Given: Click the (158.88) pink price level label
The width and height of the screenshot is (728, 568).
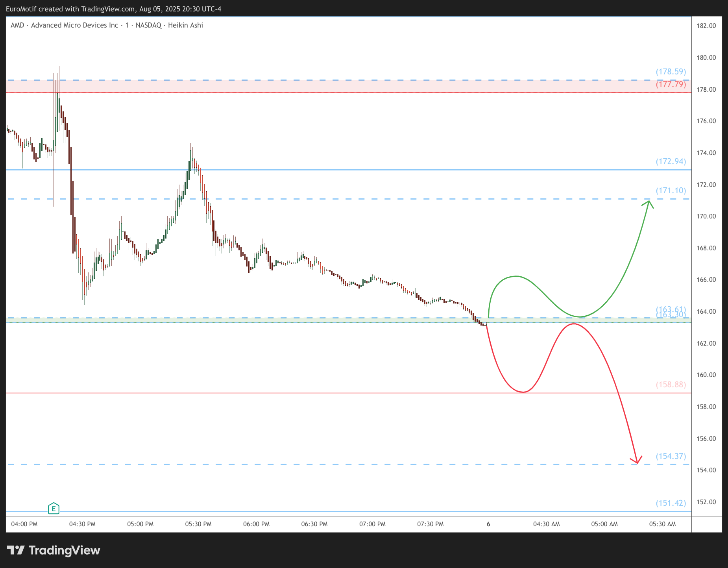Looking at the screenshot, I should point(671,385).
